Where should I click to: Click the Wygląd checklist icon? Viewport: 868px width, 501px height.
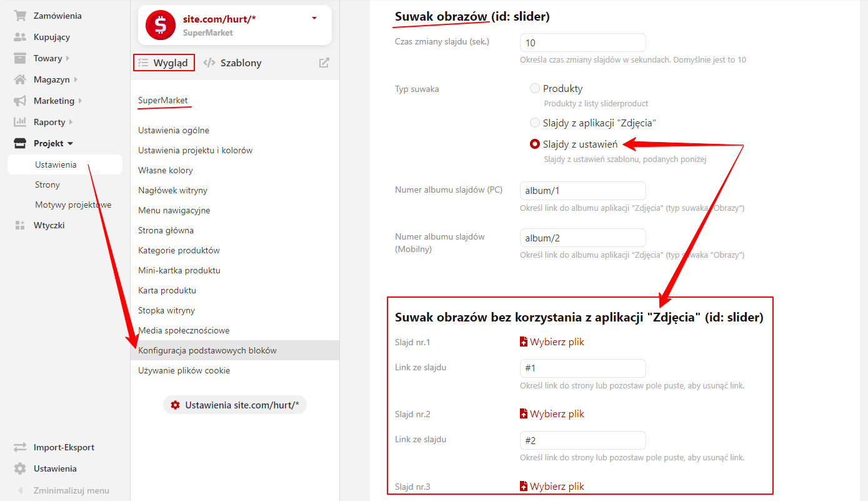click(x=143, y=63)
